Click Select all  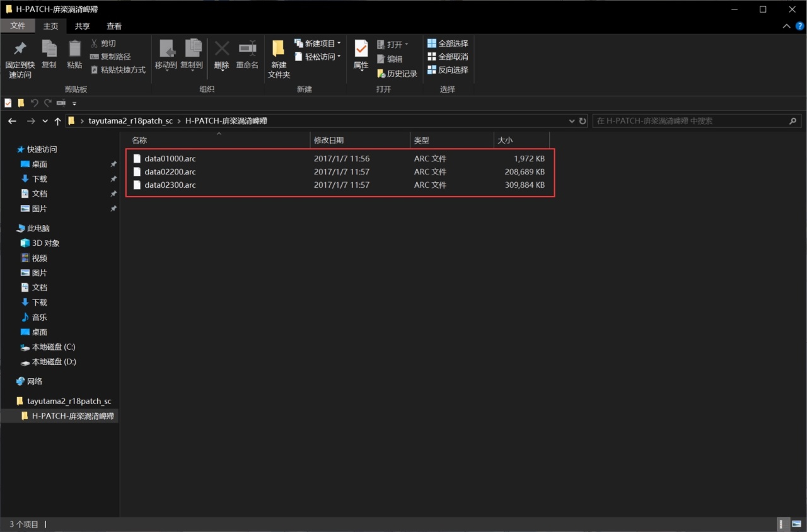pos(448,43)
